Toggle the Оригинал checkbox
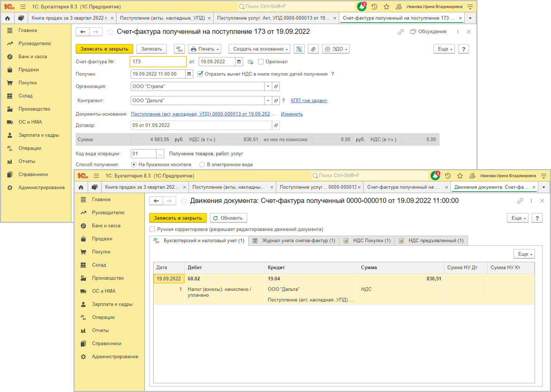The width and height of the screenshot is (551, 392). [x=261, y=62]
